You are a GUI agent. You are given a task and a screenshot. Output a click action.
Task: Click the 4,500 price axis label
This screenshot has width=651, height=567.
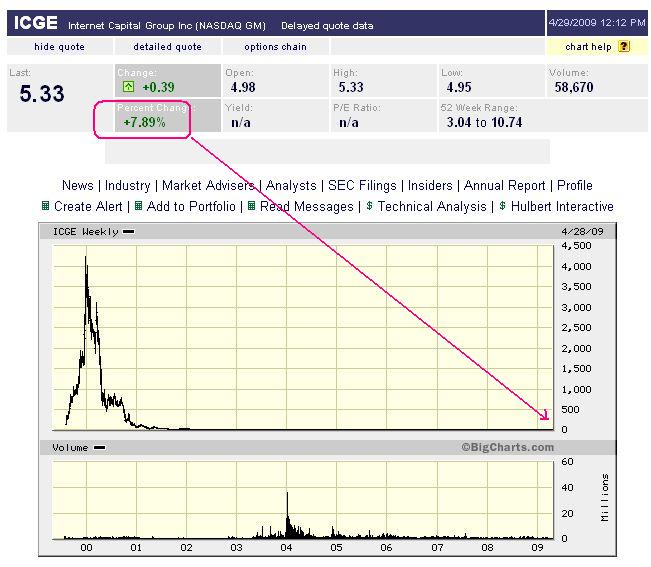[x=576, y=246]
